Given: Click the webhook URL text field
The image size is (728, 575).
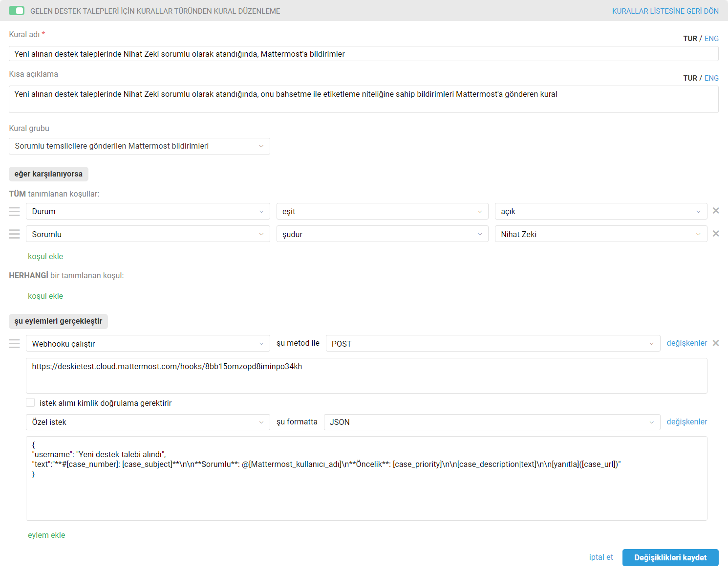Looking at the screenshot, I should (x=366, y=376).
